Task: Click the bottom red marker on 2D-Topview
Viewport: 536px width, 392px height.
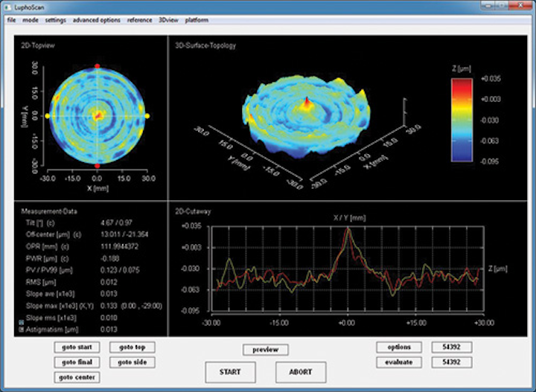Action: pos(98,167)
